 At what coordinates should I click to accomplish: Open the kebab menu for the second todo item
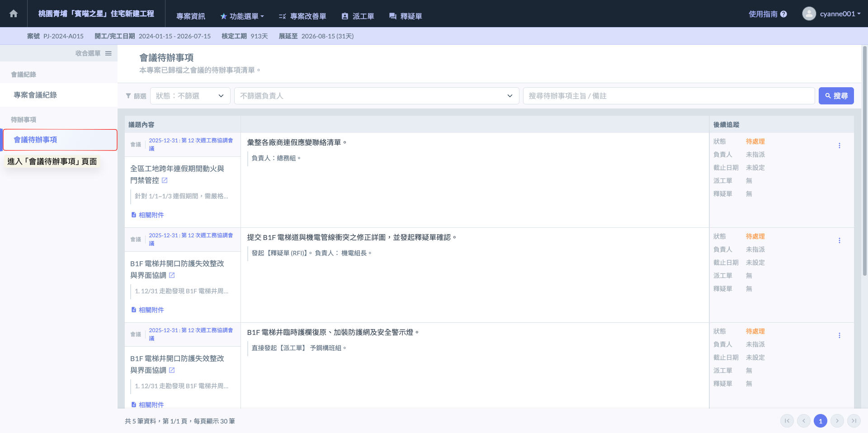click(839, 240)
